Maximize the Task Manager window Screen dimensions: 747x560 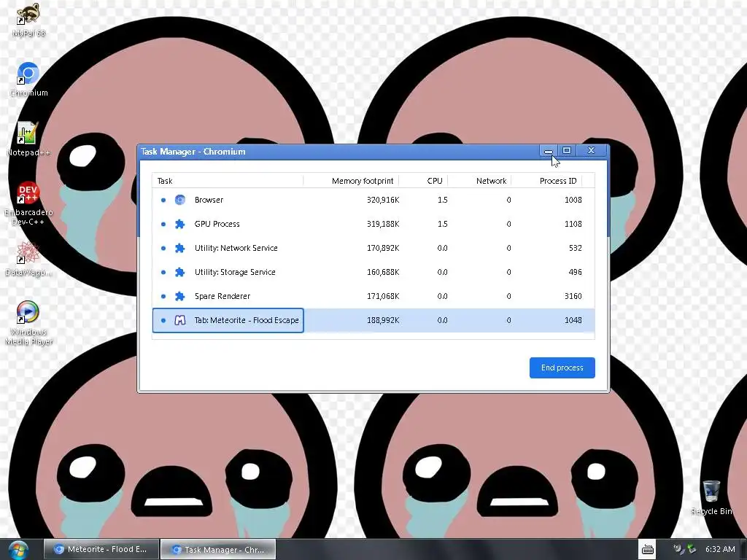point(566,150)
